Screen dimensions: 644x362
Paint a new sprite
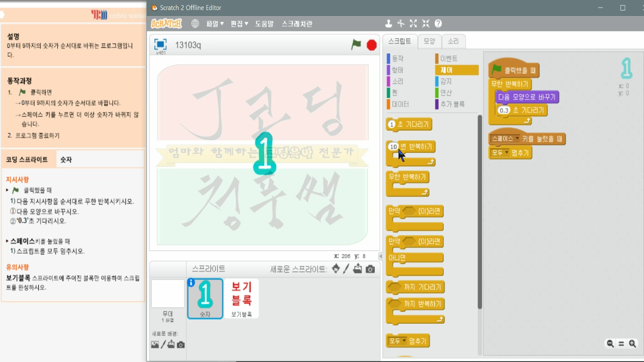(346, 269)
